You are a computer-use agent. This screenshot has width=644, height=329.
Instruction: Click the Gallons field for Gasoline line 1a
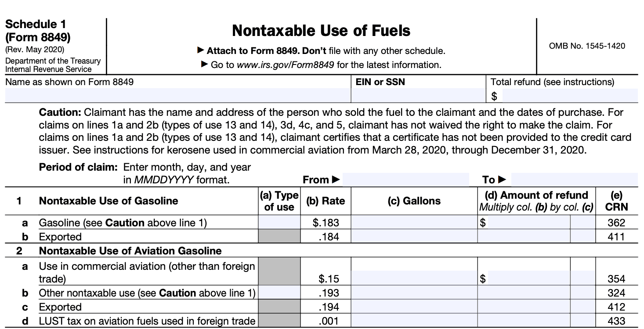(x=414, y=222)
